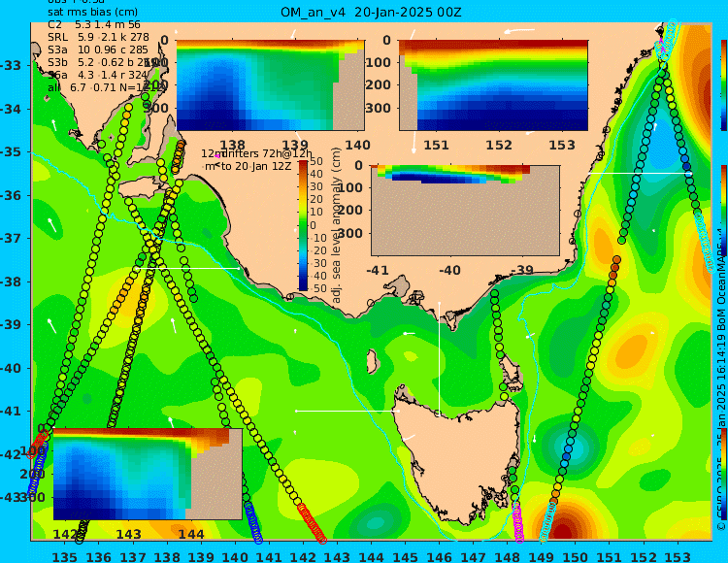
Task: Click the -41 latitude axis label
Action: pos(11,412)
